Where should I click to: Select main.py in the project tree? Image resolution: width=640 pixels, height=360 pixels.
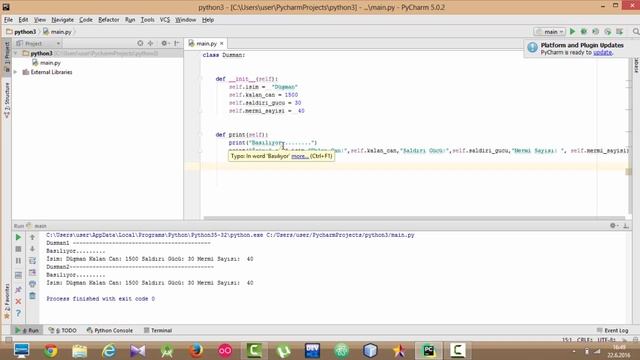coord(47,63)
